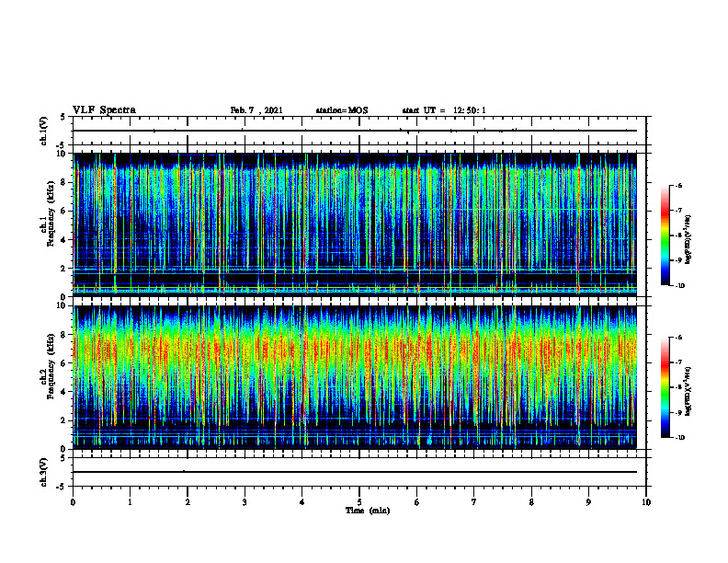
Task: Click the upper colorbar '-6' tick label
Action: [x=678, y=185]
